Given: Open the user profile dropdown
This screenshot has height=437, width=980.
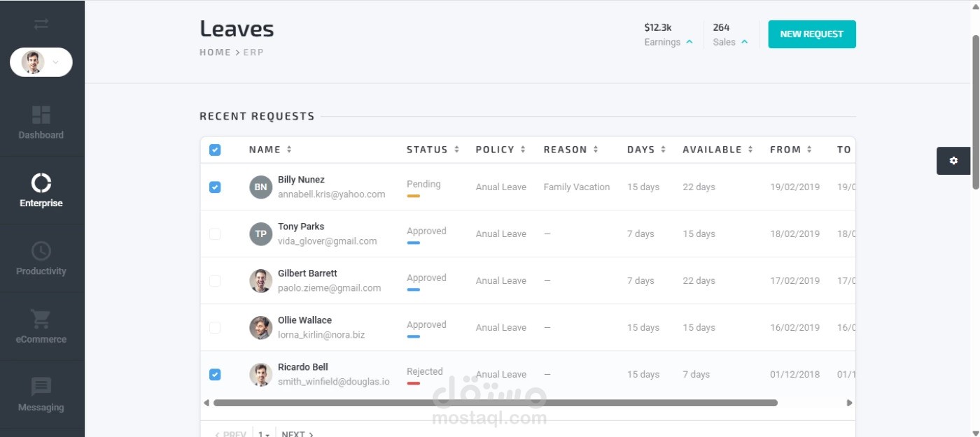Looking at the screenshot, I should 41,62.
